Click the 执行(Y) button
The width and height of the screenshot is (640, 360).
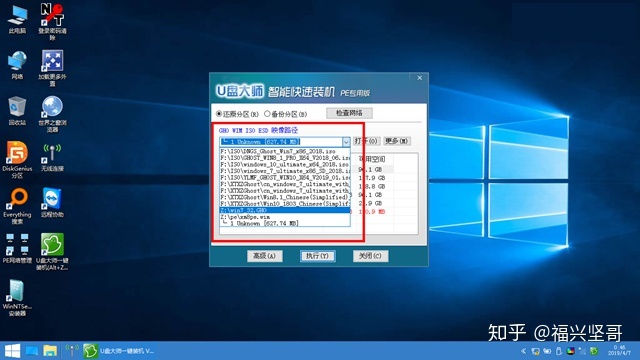318,256
